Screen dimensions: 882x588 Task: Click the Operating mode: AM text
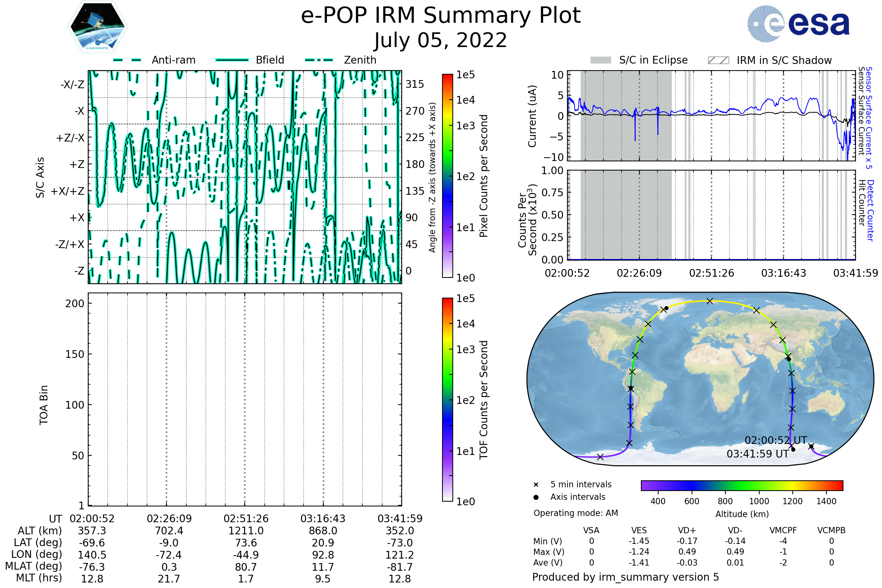(x=576, y=513)
